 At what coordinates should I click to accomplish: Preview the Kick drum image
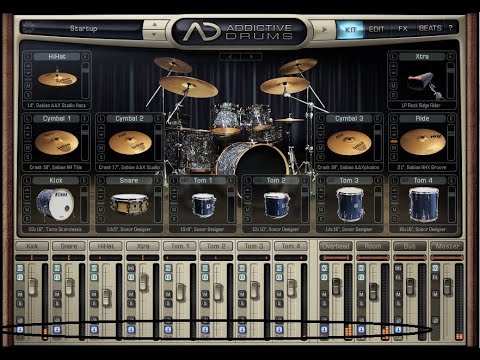pyautogui.click(x=55, y=204)
